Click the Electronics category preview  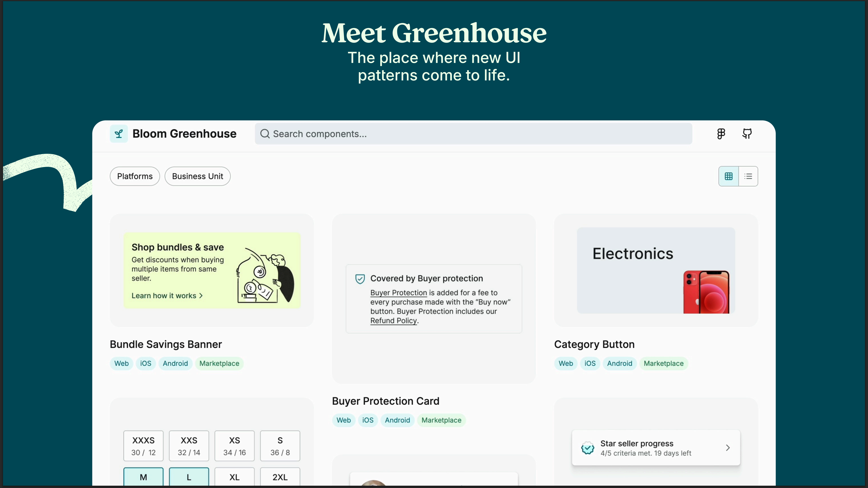pos(656,270)
